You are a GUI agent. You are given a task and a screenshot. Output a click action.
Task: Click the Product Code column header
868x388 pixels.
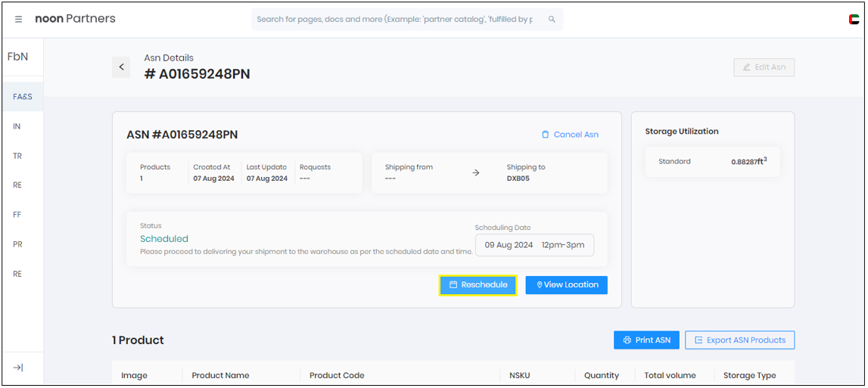click(337, 375)
